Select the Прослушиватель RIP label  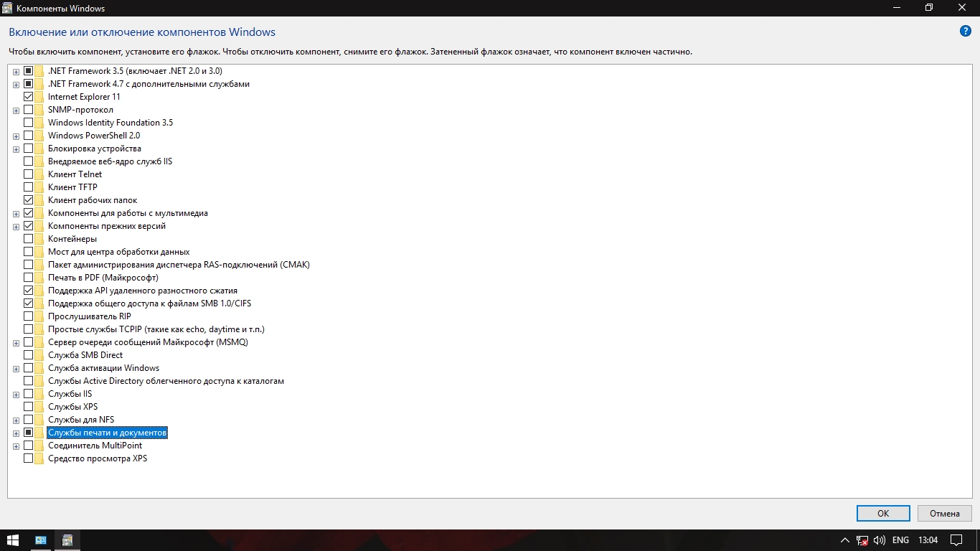click(x=89, y=316)
